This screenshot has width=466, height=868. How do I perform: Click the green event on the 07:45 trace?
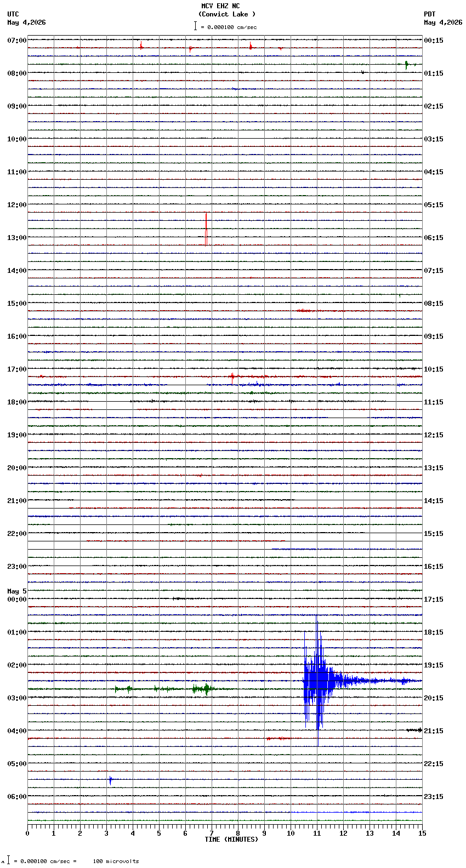click(406, 65)
